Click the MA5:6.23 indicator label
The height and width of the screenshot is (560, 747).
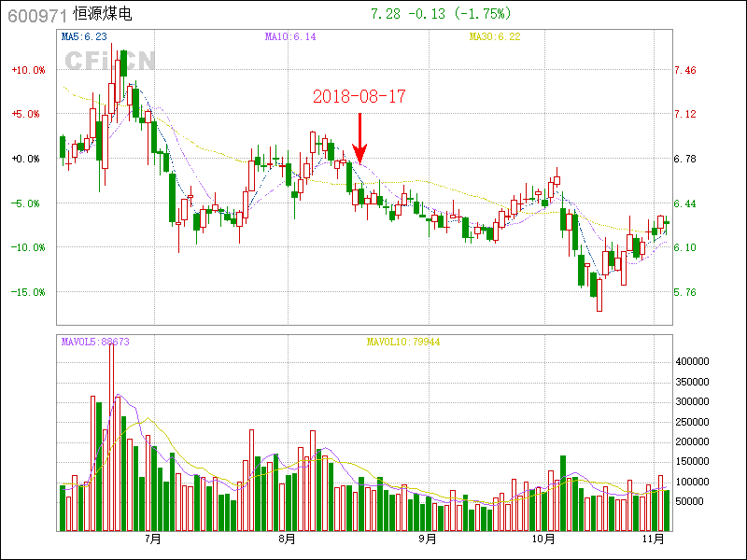[x=84, y=36]
